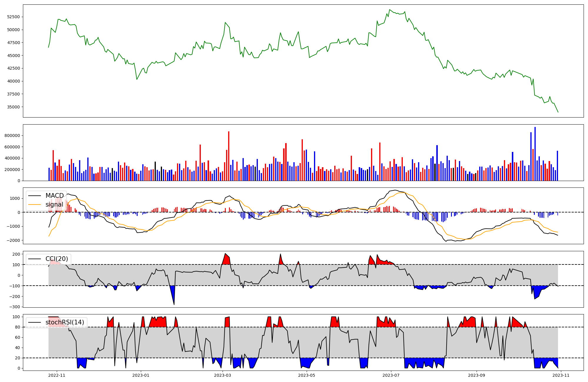Click the -300 CCI axis label
The width and height of the screenshot is (588, 382).
15,307
